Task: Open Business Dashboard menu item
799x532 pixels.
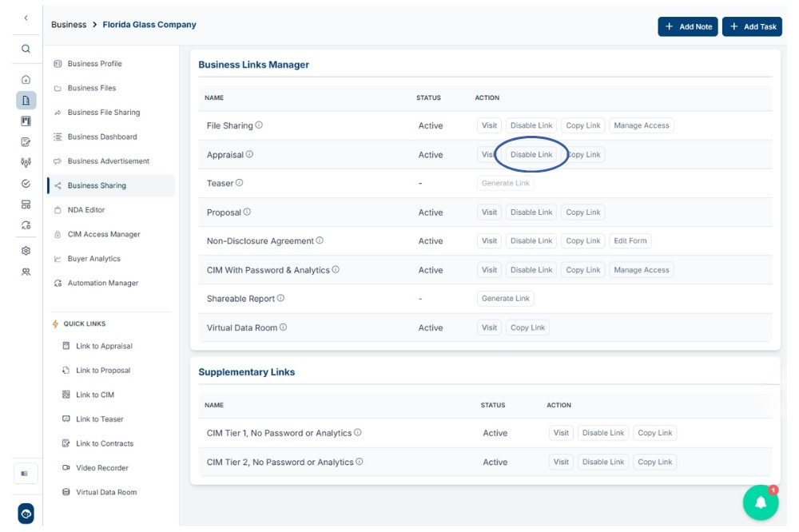Action: pyautogui.click(x=110, y=137)
